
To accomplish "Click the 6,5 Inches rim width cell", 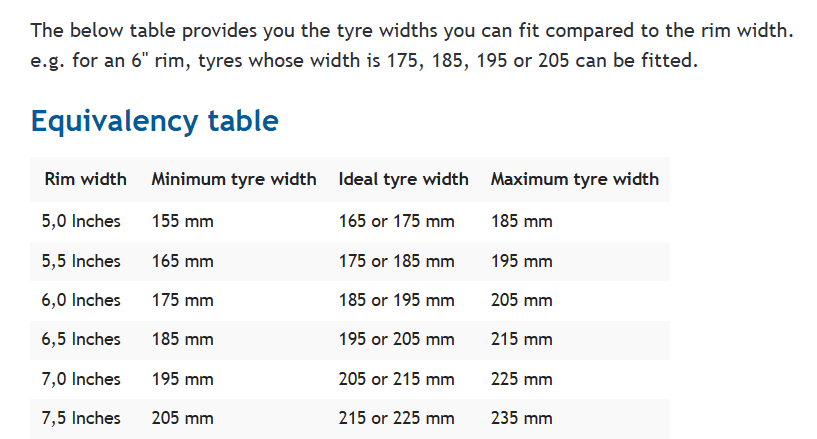I will click(81, 339).
